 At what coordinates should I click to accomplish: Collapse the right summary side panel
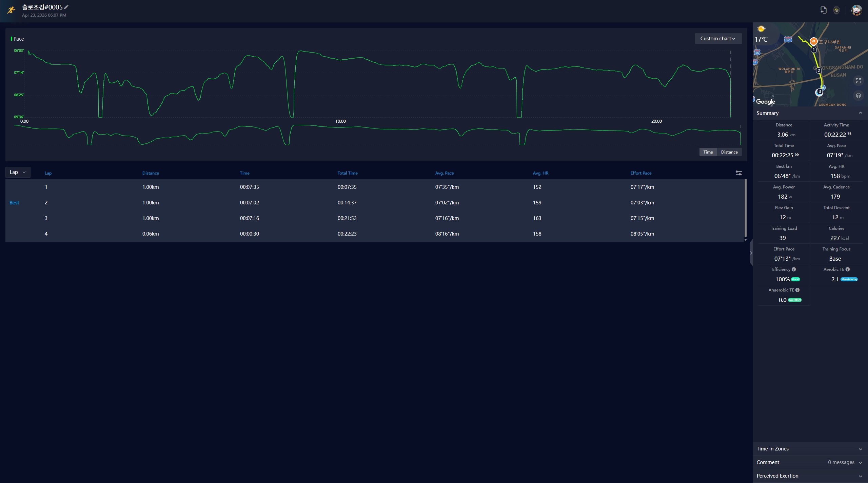(x=751, y=253)
